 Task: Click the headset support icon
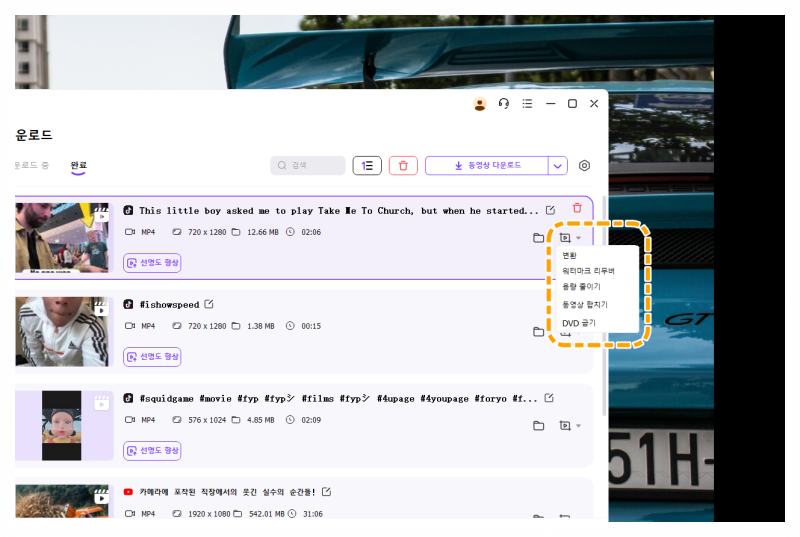[x=504, y=104]
